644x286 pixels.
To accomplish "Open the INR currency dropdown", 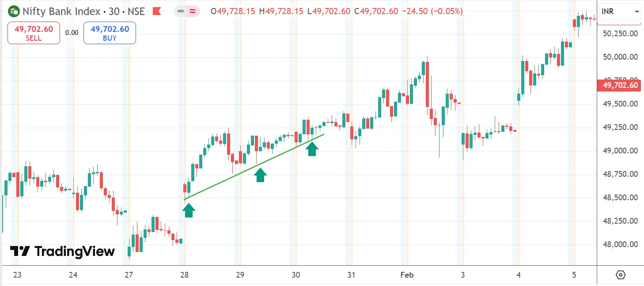I will tap(620, 11).
